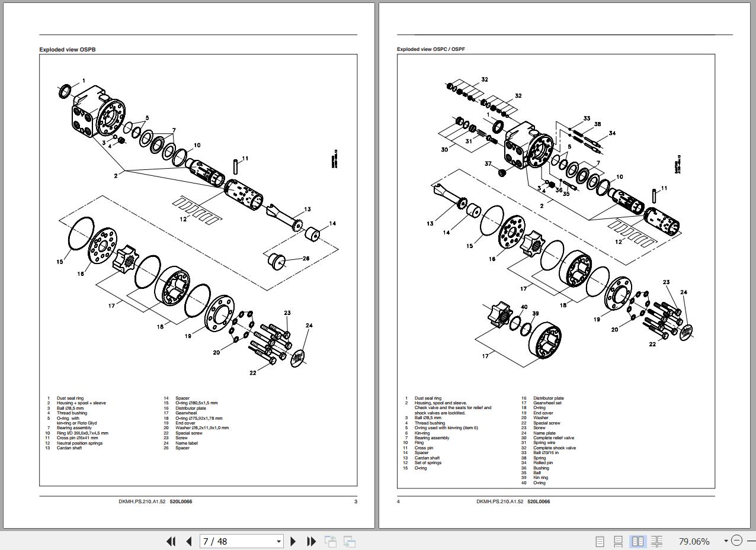Click page number 3 on left page
Screen dimensions: 756x550
(355, 501)
